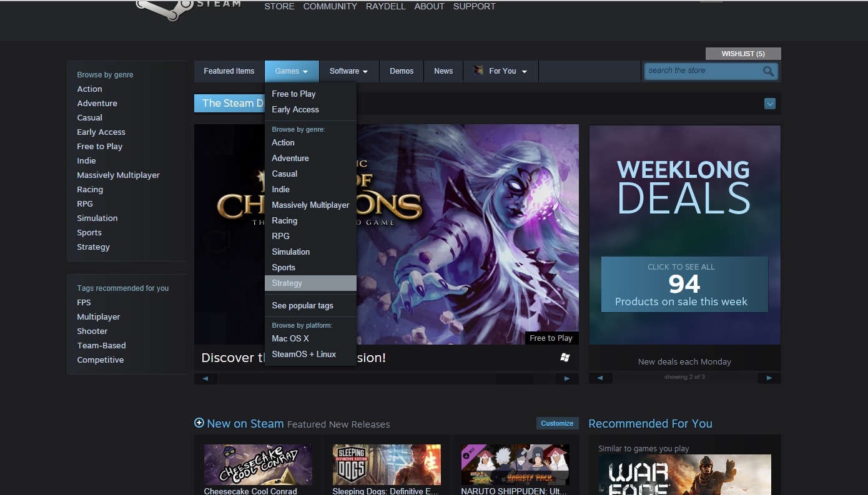Collapse the Steam banner section arrow icon

point(769,104)
